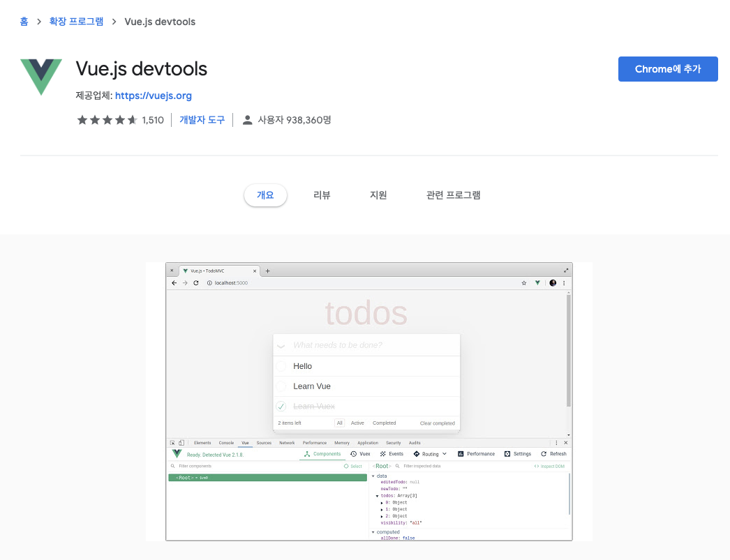The width and height of the screenshot is (730, 560).
Task: Open the 관련 프로그램 tab
Action: click(454, 195)
